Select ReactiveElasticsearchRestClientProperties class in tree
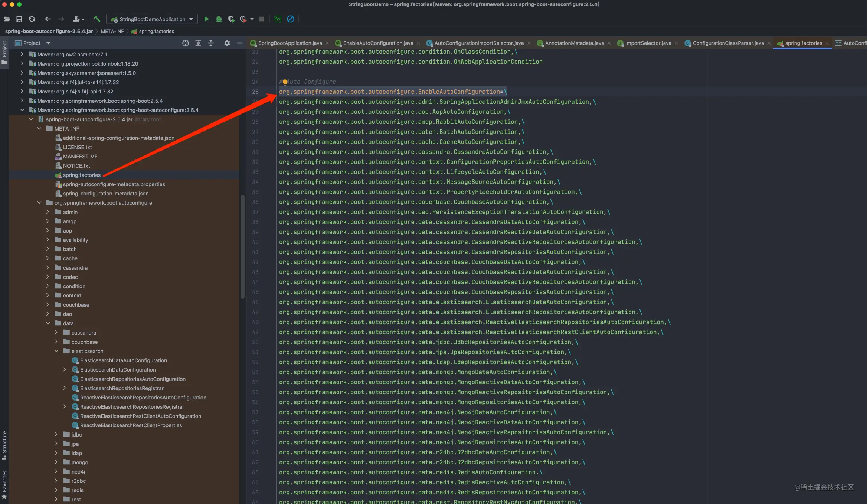The height and width of the screenshot is (504, 867). tap(131, 425)
